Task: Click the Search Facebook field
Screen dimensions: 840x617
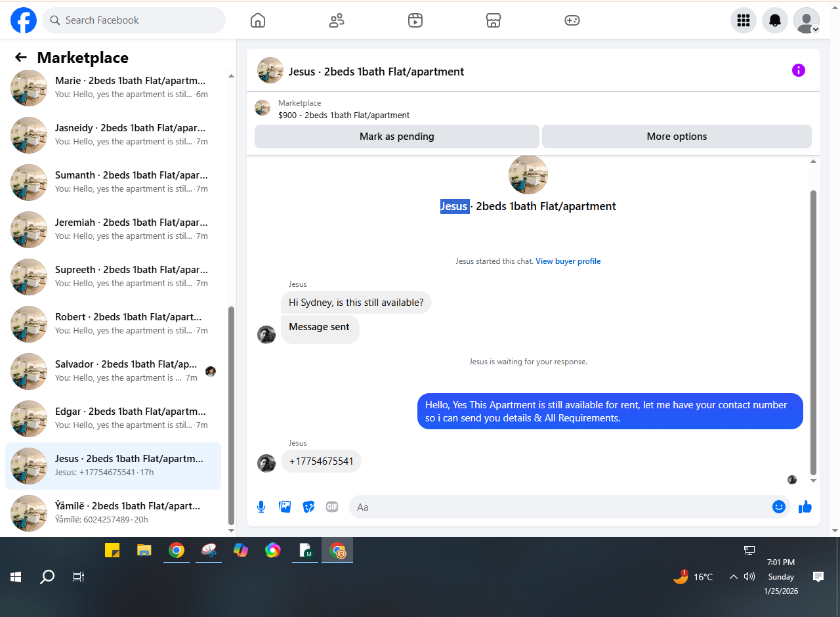Action: 134,20
